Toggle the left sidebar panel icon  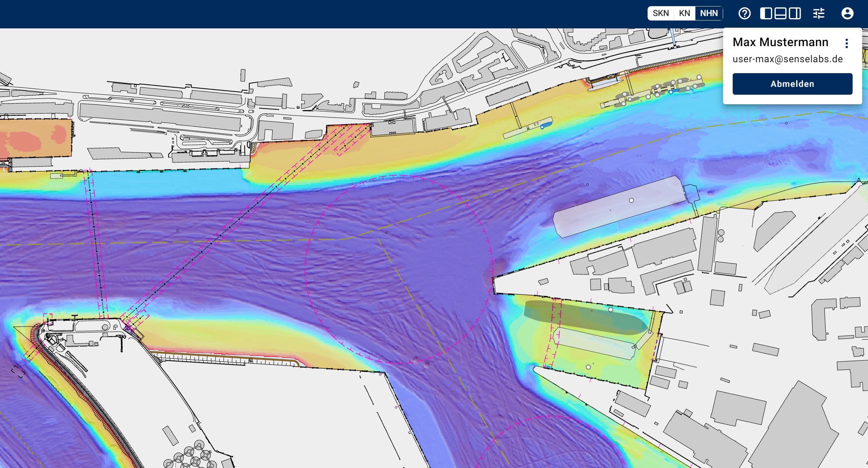point(766,13)
